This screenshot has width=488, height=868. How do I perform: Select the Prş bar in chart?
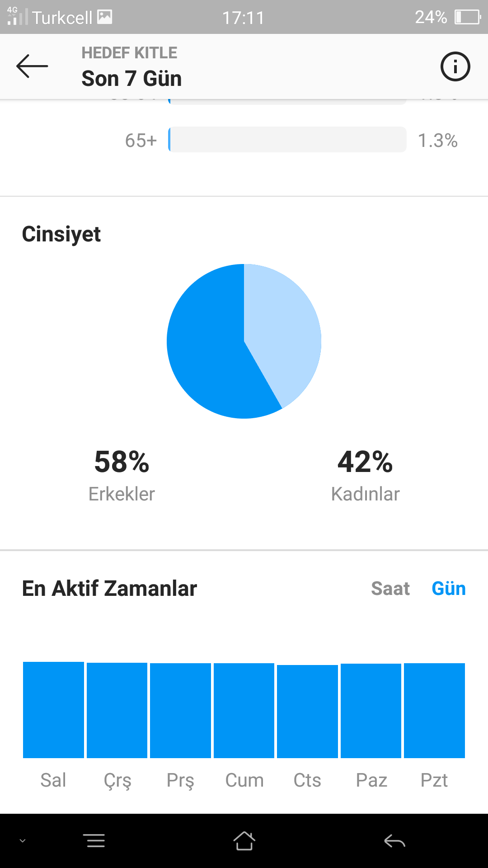click(x=180, y=711)
